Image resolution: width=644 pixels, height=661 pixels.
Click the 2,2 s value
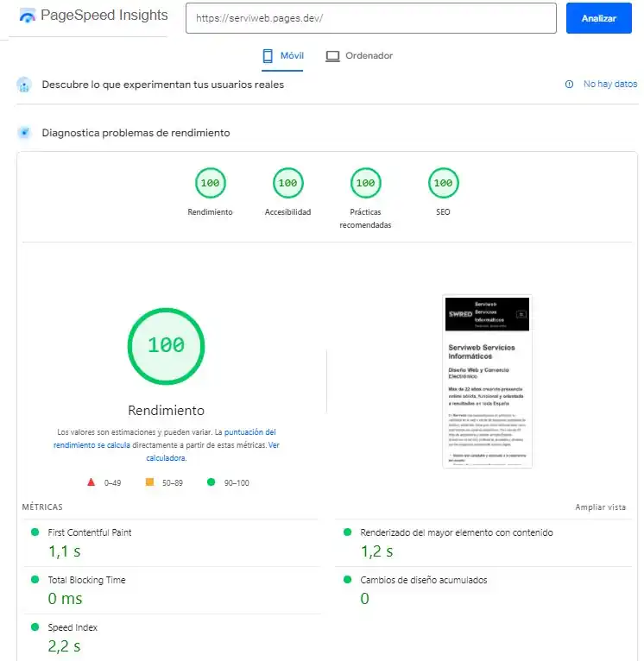64,646
